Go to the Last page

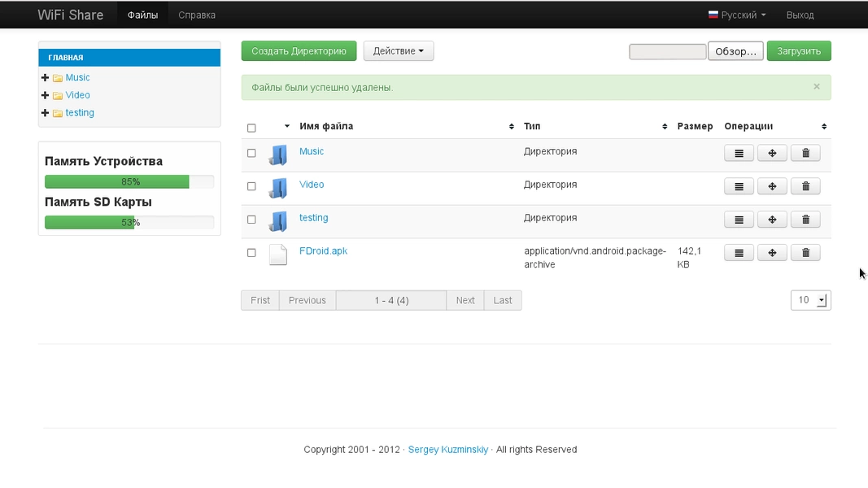(x=503, y=300)
